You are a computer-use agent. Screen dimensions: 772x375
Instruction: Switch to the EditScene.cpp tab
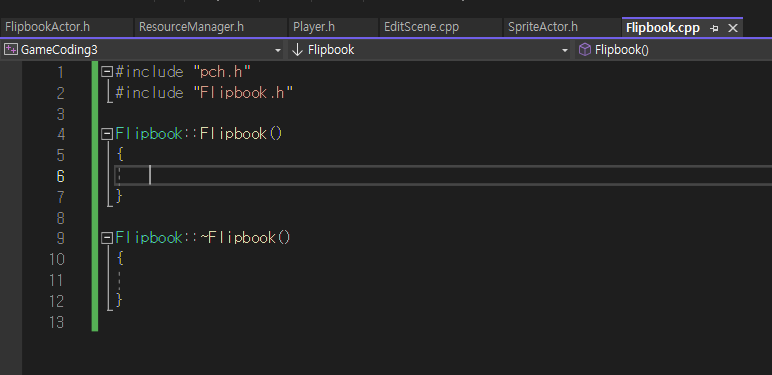[x=421, y=27]
